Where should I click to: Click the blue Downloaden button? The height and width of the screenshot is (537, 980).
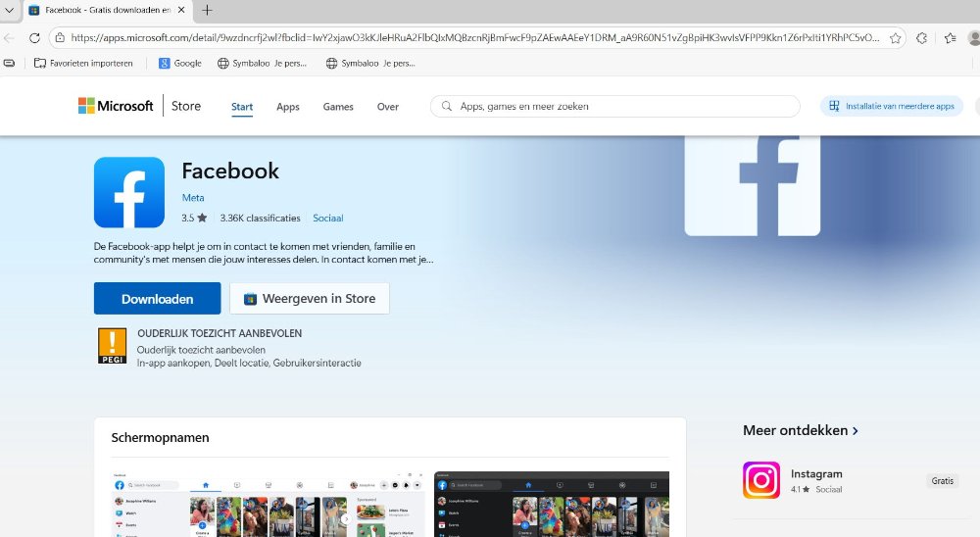click(x=157, y=299)
